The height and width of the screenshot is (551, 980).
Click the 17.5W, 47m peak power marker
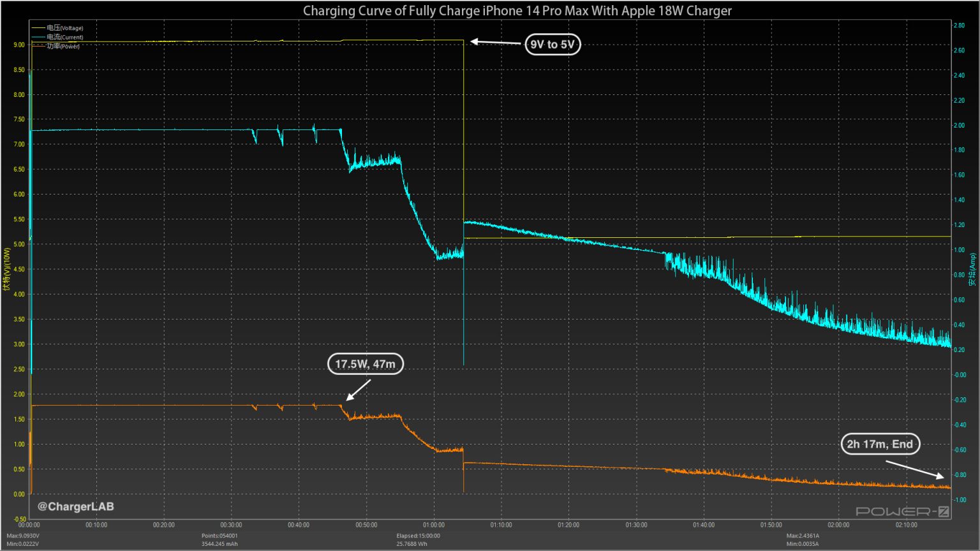(x=365, y=364)
